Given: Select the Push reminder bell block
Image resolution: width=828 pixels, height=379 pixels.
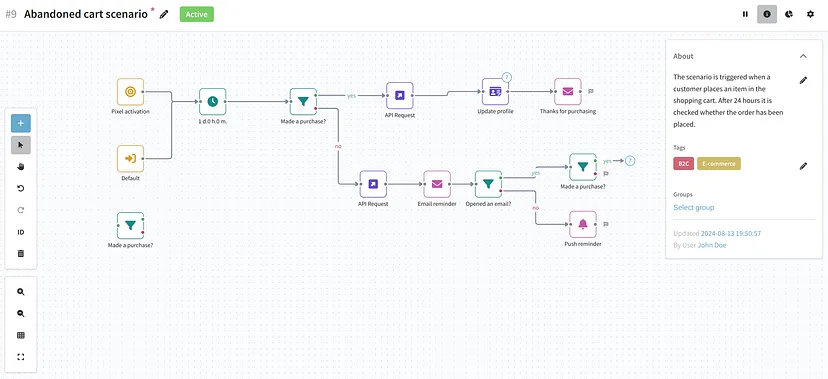Looking at the screenshot, I should pos(582,224).
